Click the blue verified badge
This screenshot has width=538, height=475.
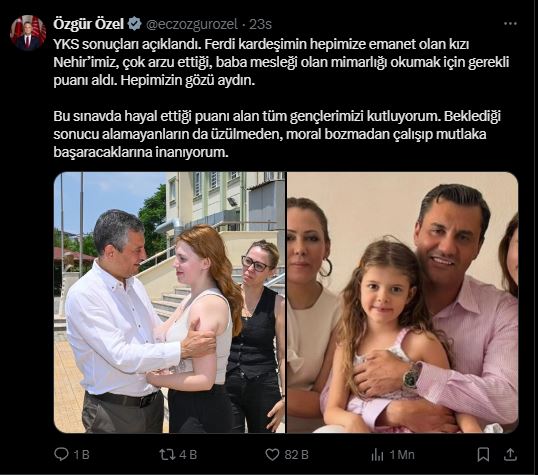pos(134,24)
